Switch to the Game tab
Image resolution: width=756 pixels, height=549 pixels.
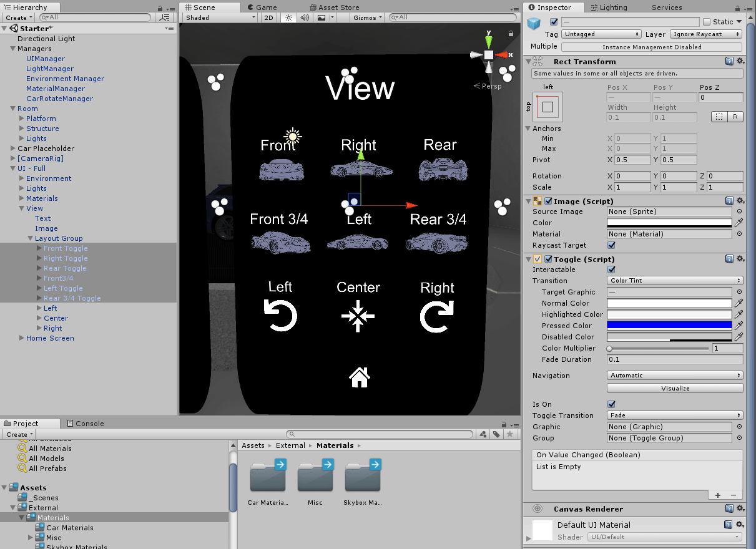point(262,7)
